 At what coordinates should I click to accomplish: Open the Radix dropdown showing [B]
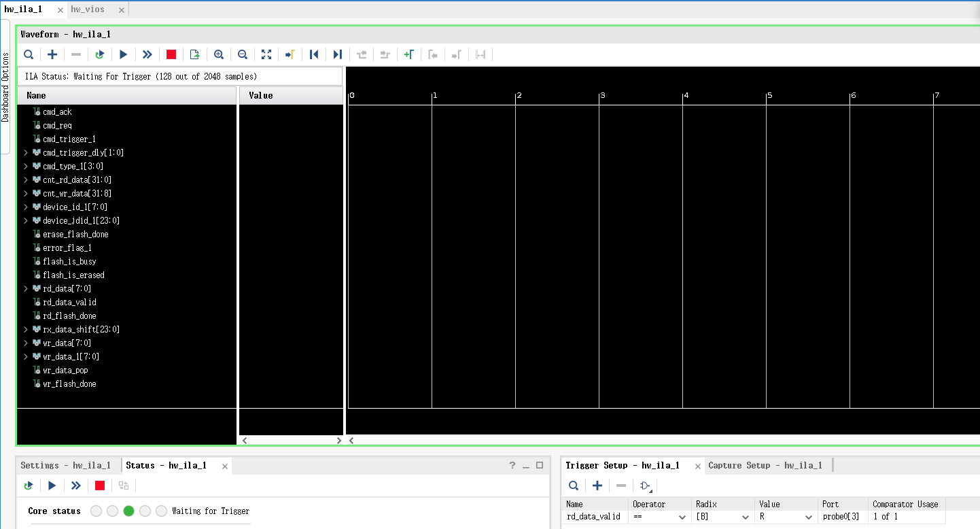(744, 517)
